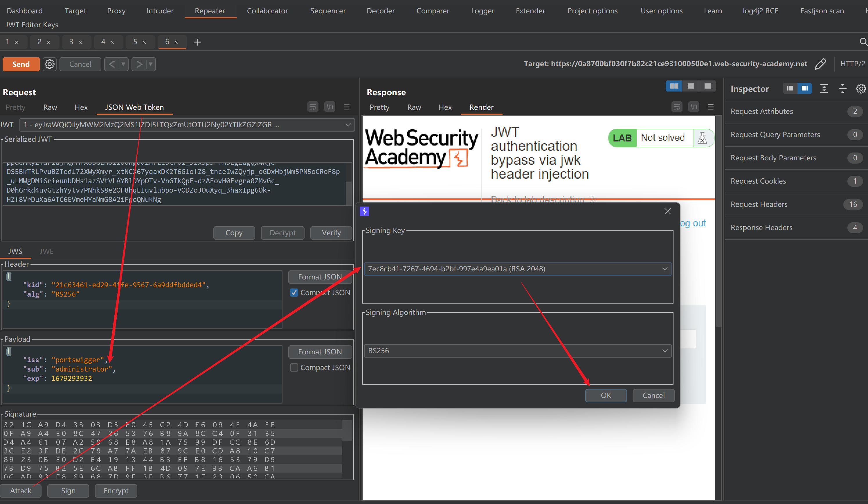Viewport: 868px width, 504px height.
Task: Toggle non-printable characters \n in Request panel
Action: click(x=329, y=107)
